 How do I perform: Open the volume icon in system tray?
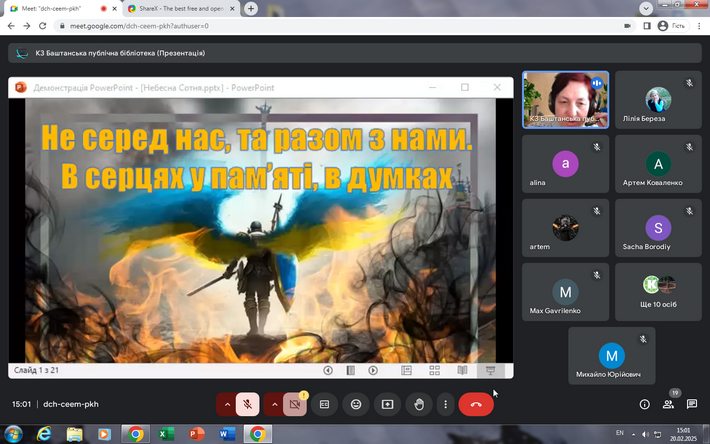(x=646, y=434)
